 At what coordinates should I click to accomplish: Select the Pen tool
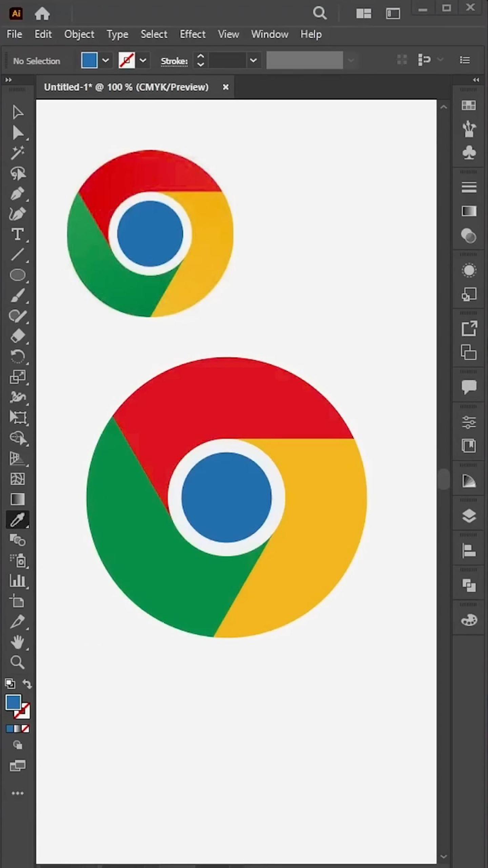point(18,194)
